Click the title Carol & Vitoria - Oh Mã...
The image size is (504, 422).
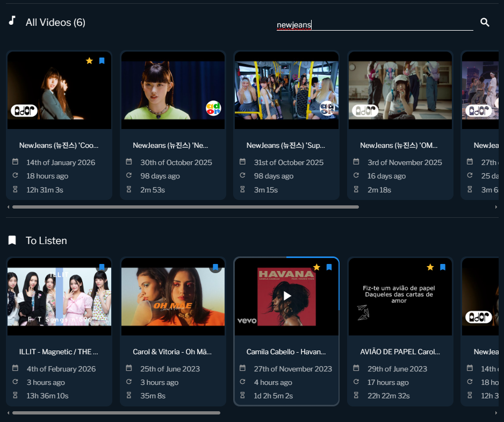[172, 352]
